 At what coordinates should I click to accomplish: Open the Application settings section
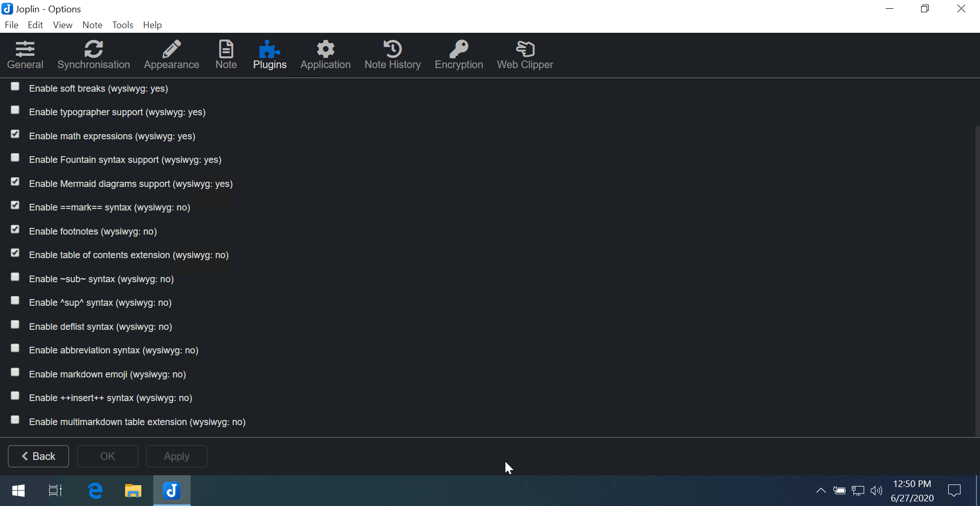coord(325,54)
